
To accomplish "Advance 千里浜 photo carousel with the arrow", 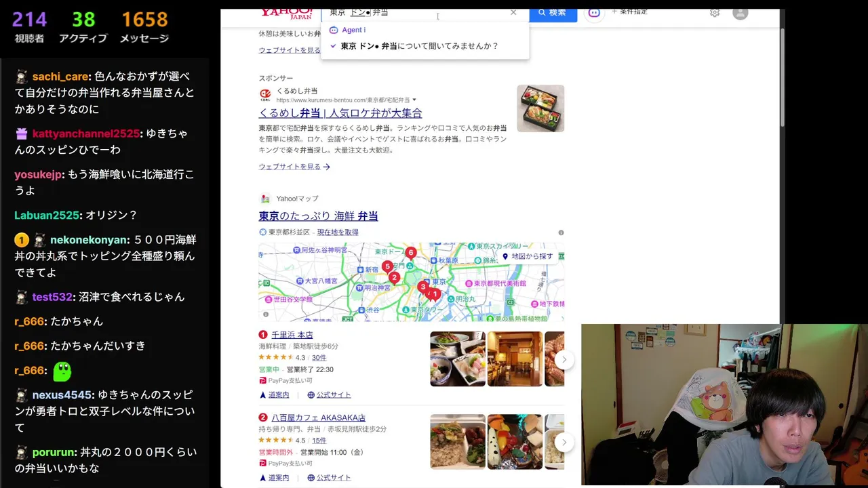I will click(564, 359).
